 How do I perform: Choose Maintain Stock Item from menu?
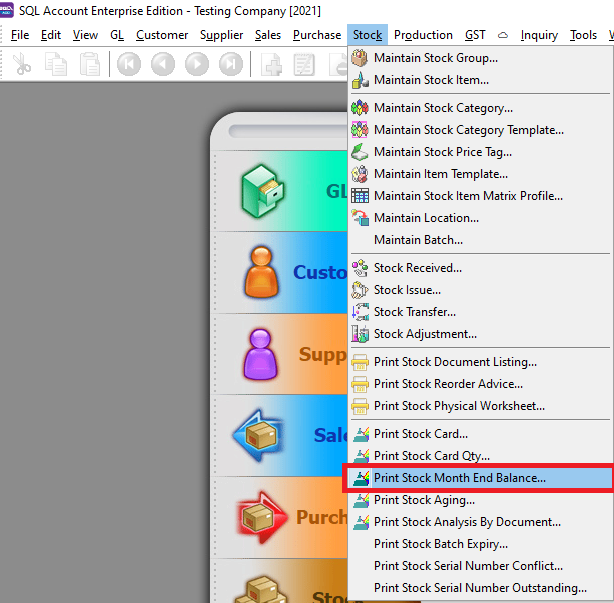[x=431, y=80]
